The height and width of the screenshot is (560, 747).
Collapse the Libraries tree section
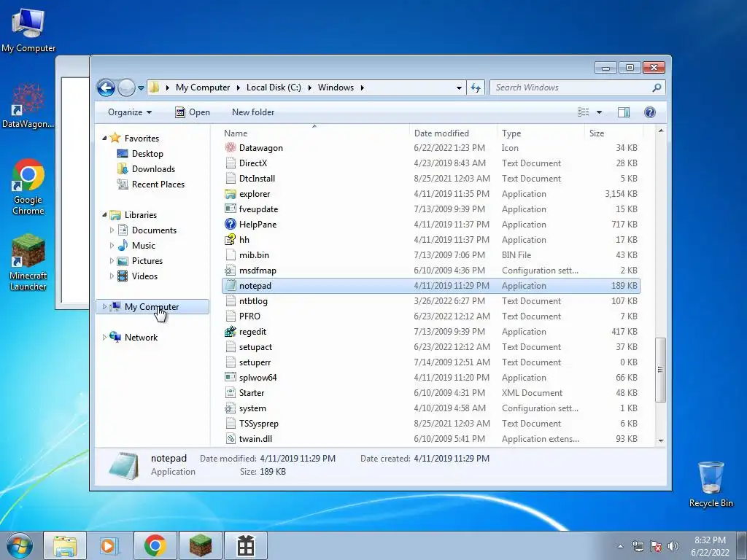click(x=104, y=215)
